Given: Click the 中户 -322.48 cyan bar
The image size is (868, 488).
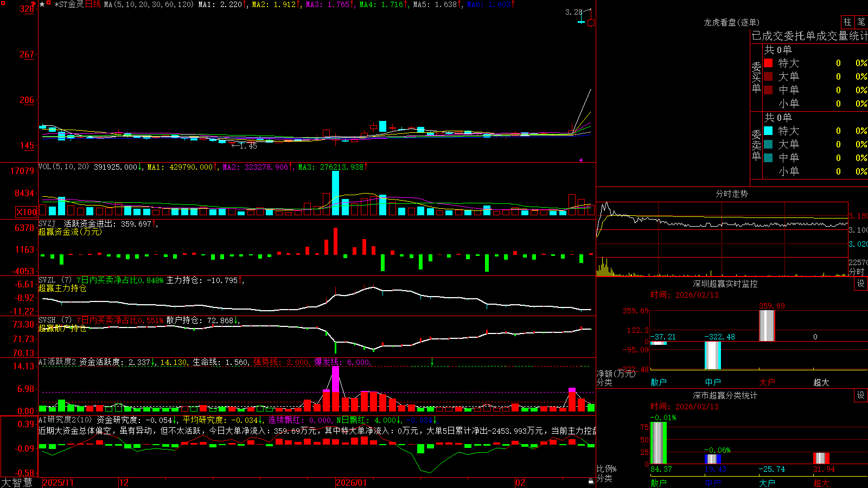Looking at the screenshot, I should [x=712, y=355].
